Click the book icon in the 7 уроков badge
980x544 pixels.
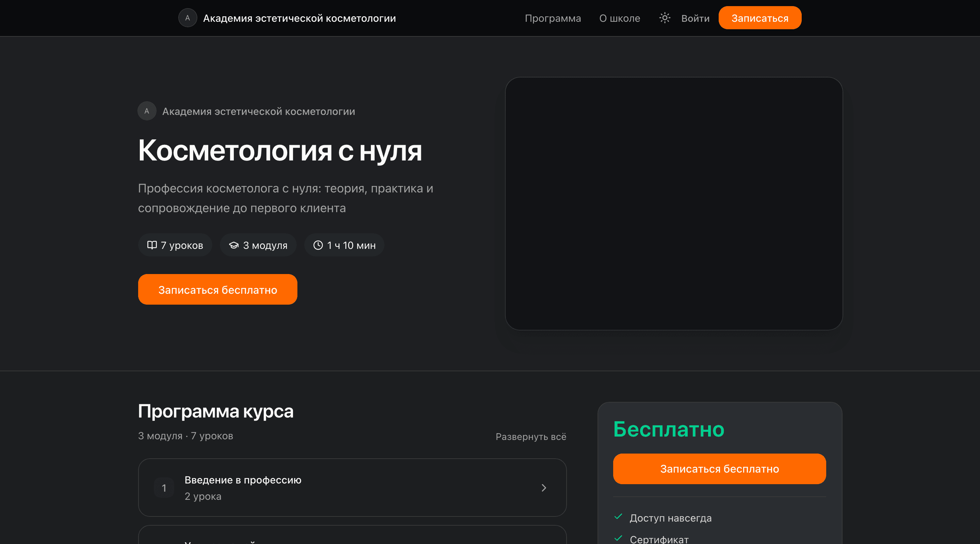tap(152, 245)
